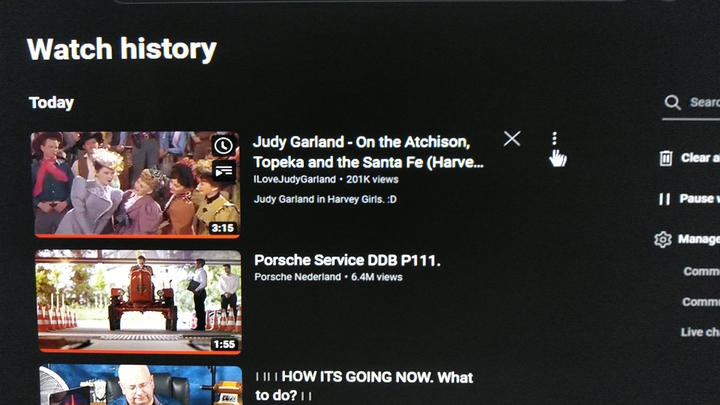
Task: Click the Clear all watch history button
Action: pyautogui.click(x=689, y=158)
